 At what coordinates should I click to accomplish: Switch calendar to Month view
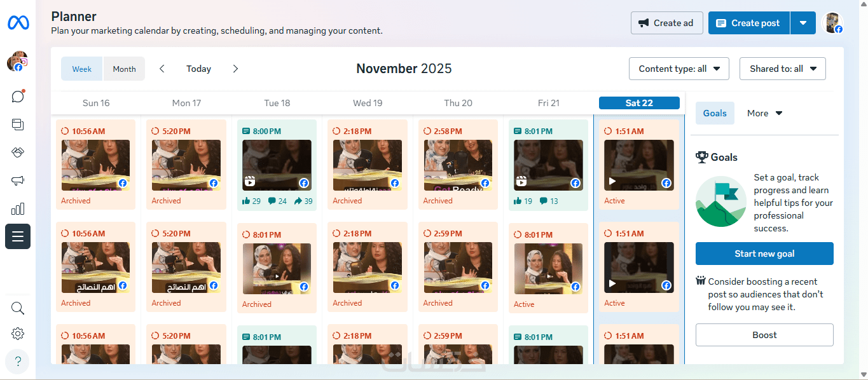pos(125,69)
